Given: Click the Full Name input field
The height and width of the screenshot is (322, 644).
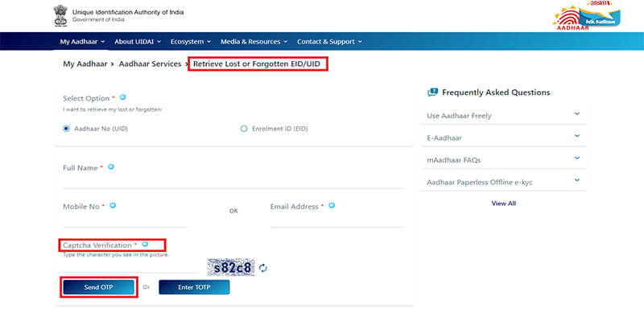Looking at the screenshot, I should [234, 180].
